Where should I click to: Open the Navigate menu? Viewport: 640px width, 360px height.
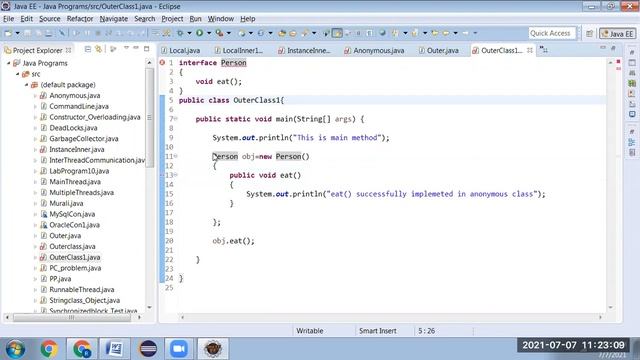click(113, 19)
